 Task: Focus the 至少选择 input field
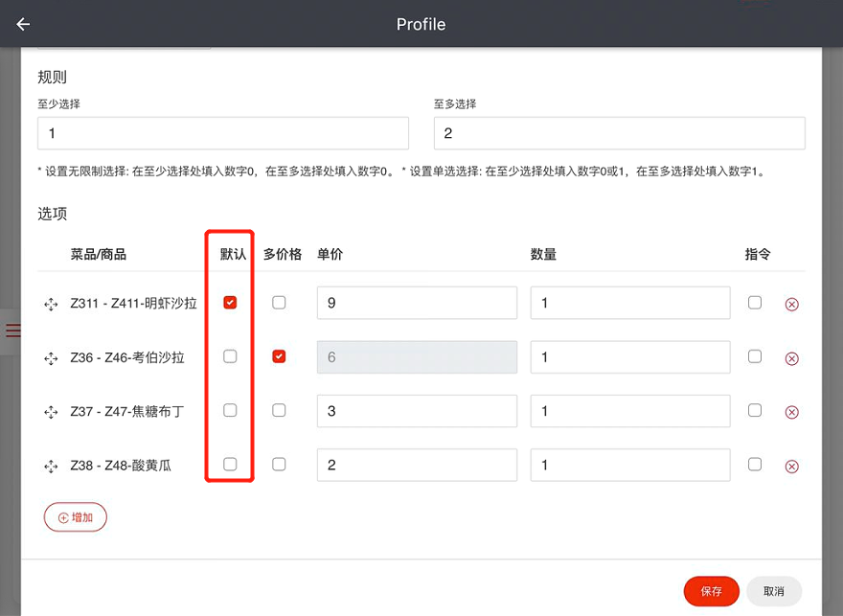(223, 133)
